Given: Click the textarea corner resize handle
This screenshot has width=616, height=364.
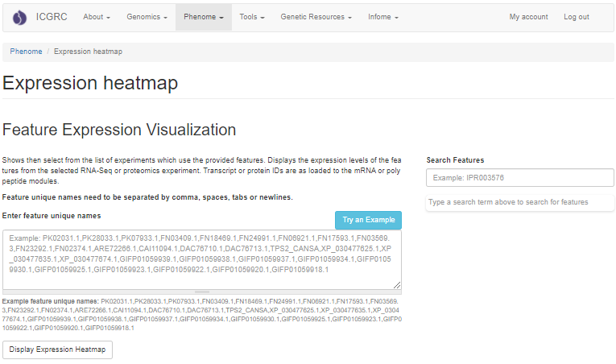Looking at the screenshot, I should [x=398, y=285].
